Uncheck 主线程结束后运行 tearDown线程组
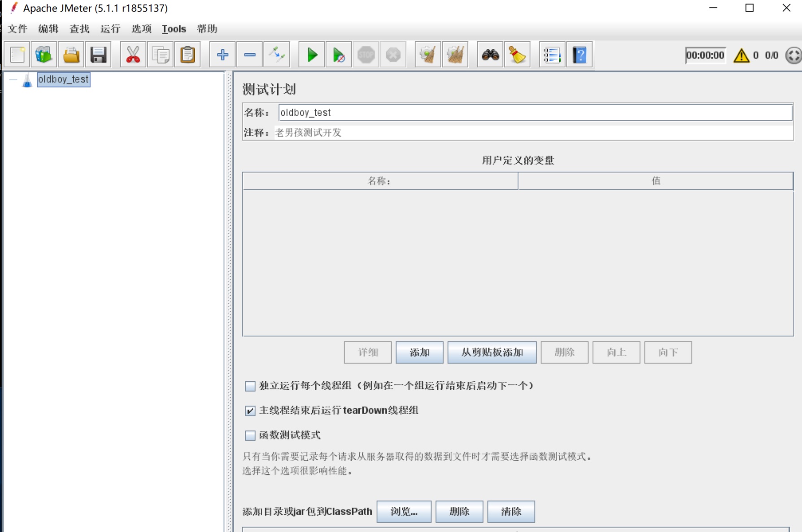Viewport: 802px width, 532px height. click(250, 410)
